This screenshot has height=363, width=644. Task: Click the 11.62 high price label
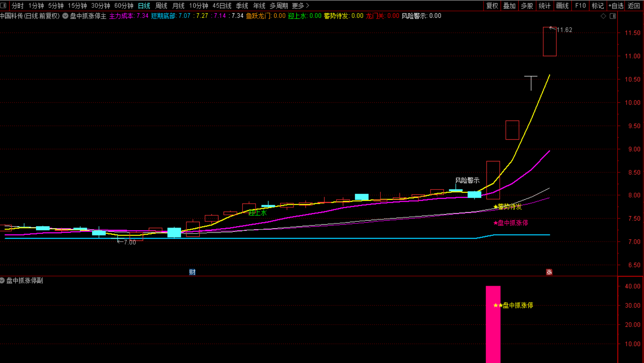(x=564, y=30)
